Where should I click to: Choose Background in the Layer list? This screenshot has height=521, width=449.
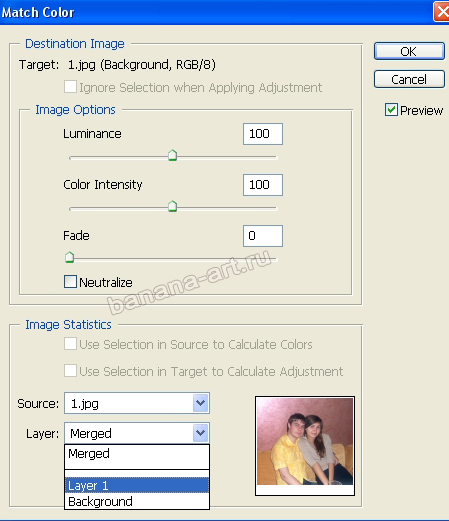[x=137, y=501]
